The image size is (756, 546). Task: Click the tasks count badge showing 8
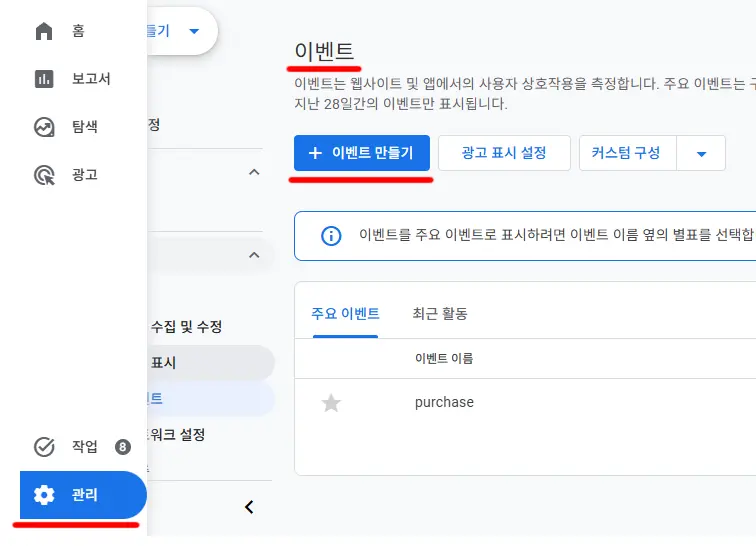click(x=122, y=447)
